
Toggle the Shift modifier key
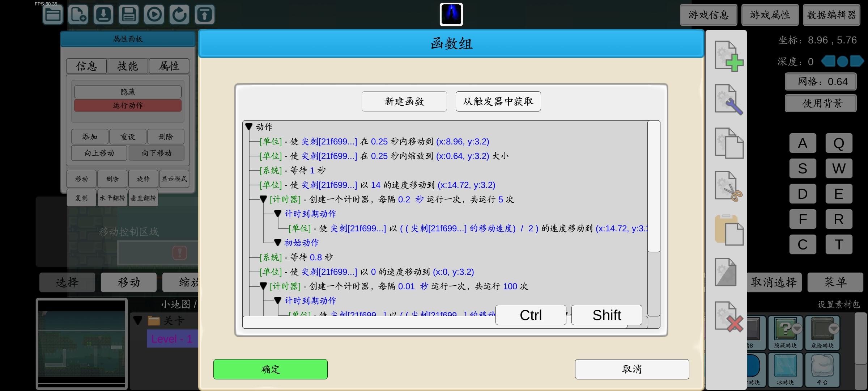(607, 315)
